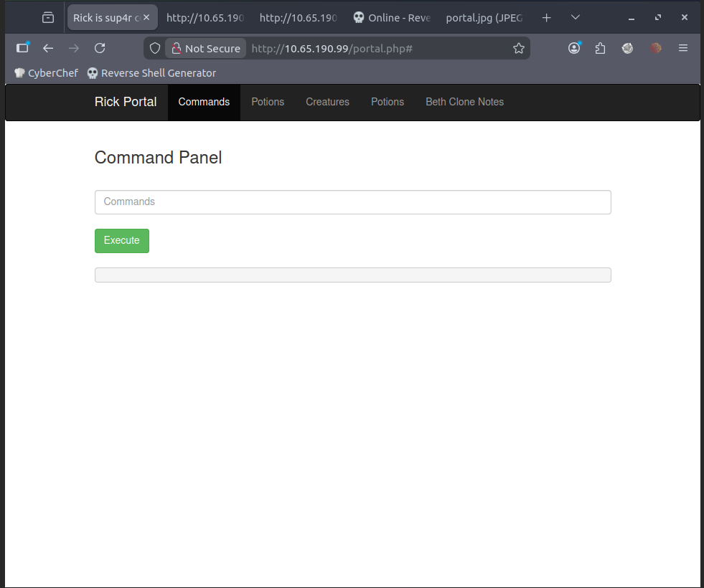Open the Firefox hamburger application menu
Viewport: 704px width, 588px height.
683,48
